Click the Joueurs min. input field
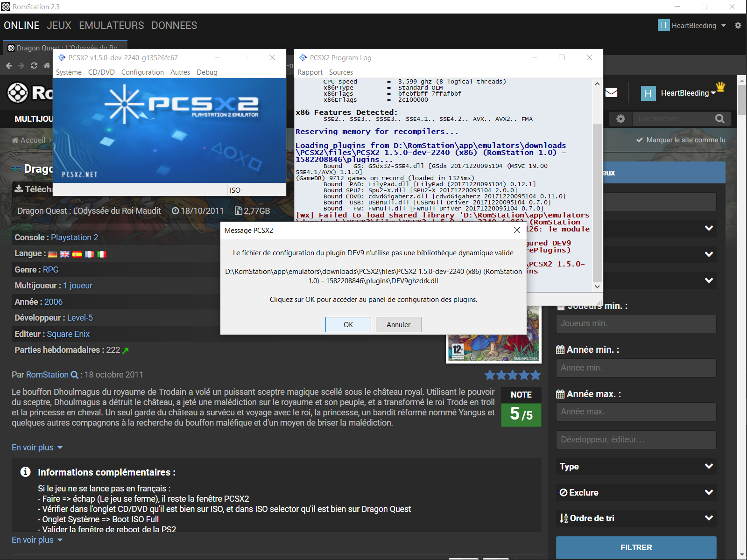Image resolution: width=747 pixels, height=560 pixels. click(636, 323)
